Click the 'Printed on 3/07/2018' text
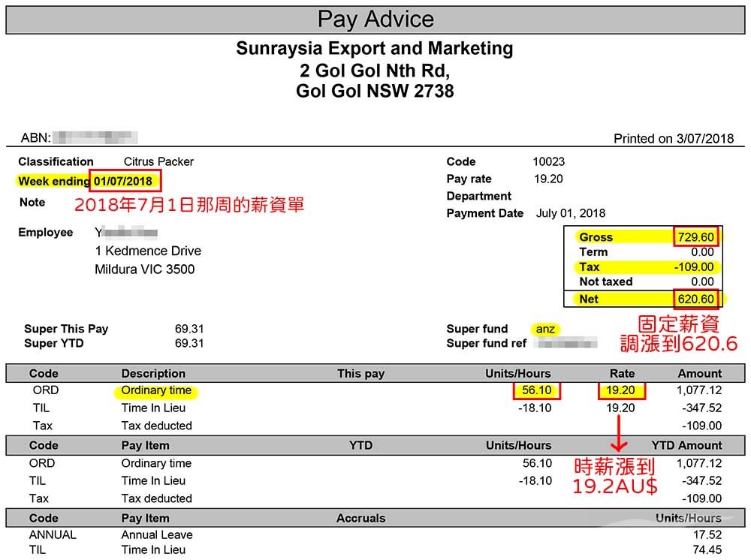Viewport: 751px width, 560px height. click(x=673, y=138)
